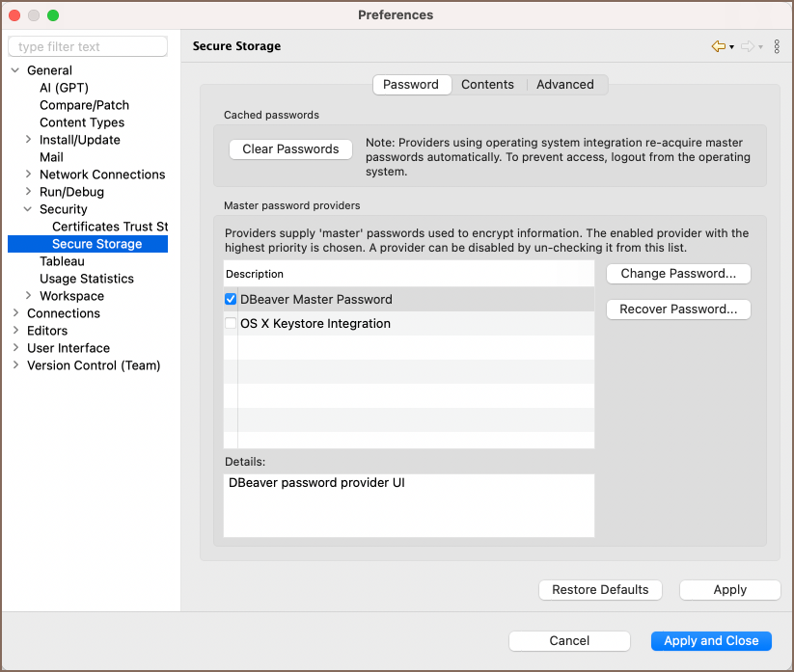Uncheck DBeaver Master Password provider
Image resolution: width=794 pixels, height=672 pixels.
pyautogui.click(x=231, y=299)
